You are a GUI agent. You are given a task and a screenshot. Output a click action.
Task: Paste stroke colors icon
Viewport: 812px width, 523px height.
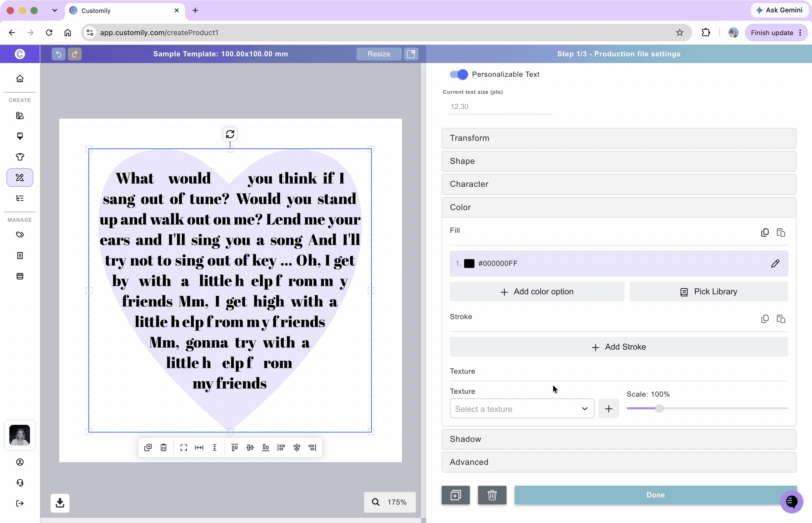(781, 319)
